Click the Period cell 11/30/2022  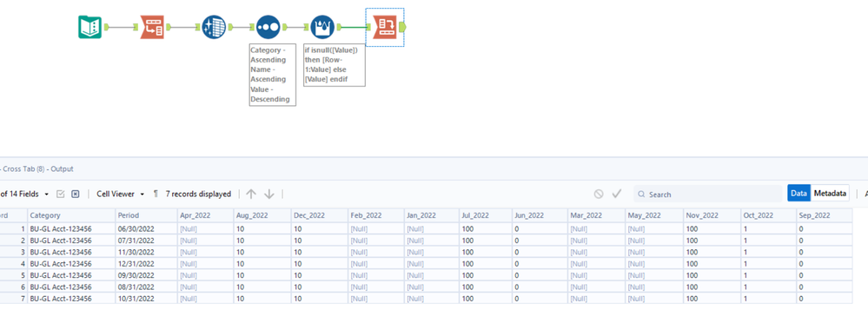[x=146, y=252]
